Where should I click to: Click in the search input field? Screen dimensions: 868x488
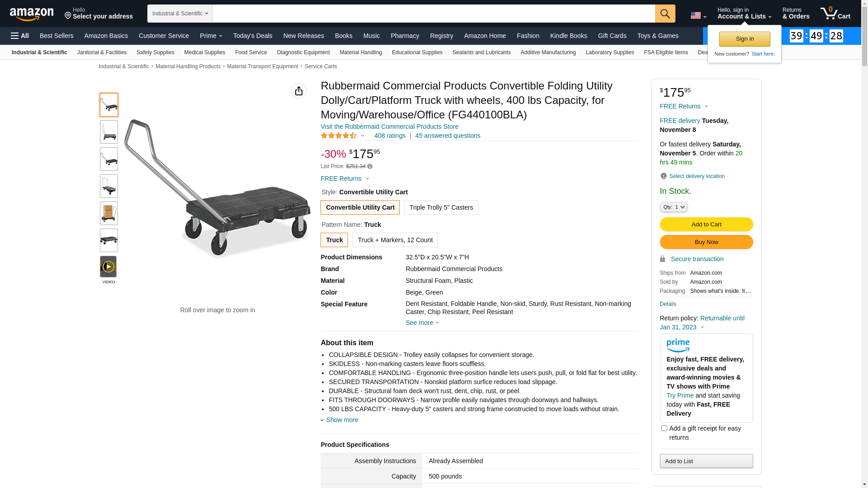click(x=433, y=14)
